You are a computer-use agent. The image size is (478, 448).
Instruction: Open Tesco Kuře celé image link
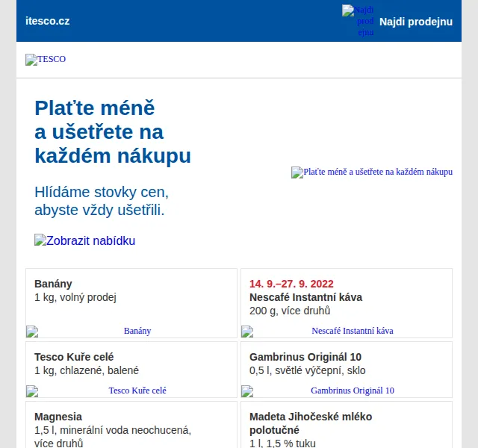[131, 391]
